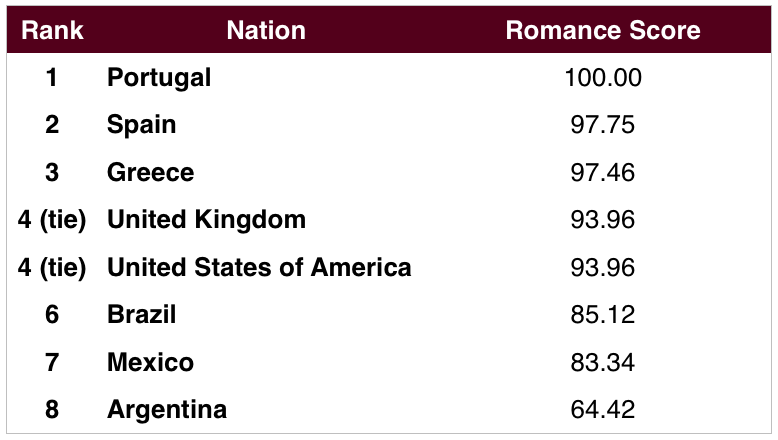The height and width of the screenshot is (440, 778).
Task: Click the 97.75 score value
Action: pos(603,125)
